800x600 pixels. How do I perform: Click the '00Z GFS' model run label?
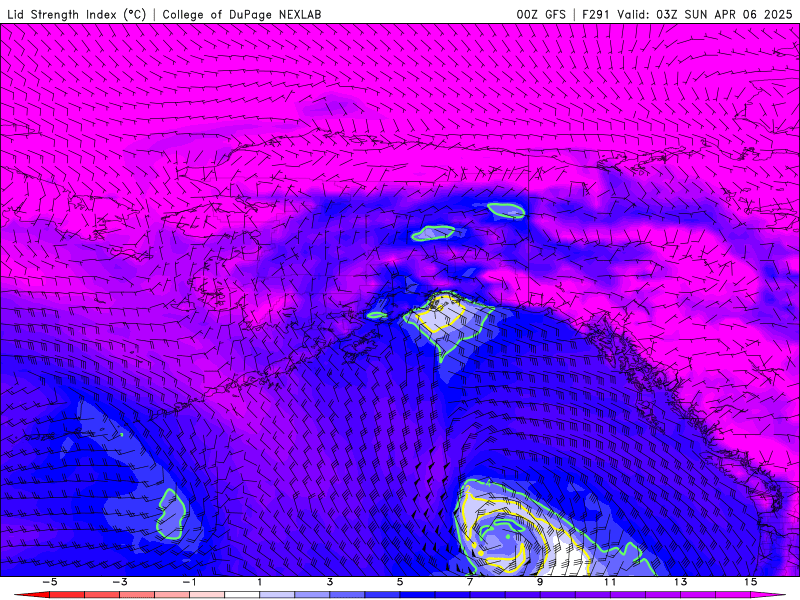pos(541,14)
